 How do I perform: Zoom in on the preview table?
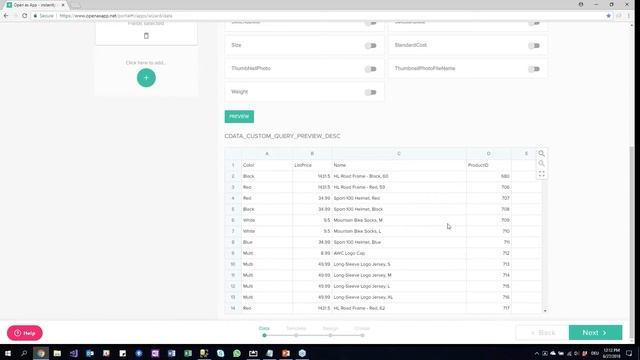[541, 153]
